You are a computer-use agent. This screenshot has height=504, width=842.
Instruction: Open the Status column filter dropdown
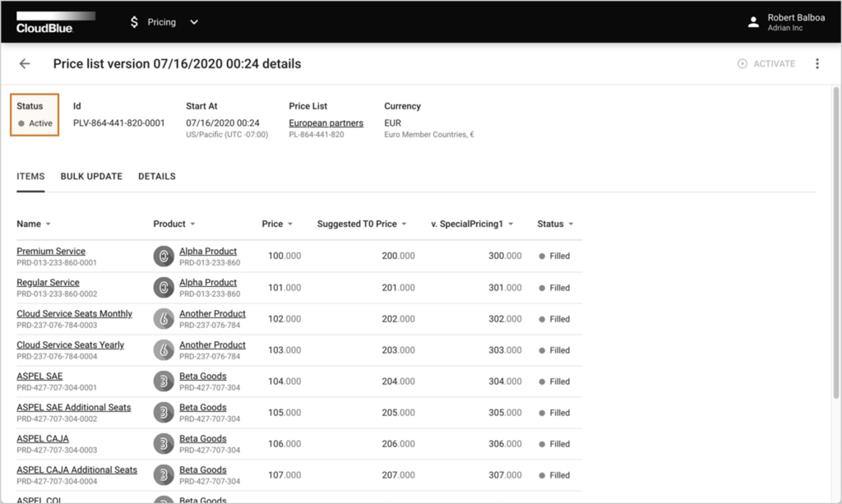coord(574,224)
